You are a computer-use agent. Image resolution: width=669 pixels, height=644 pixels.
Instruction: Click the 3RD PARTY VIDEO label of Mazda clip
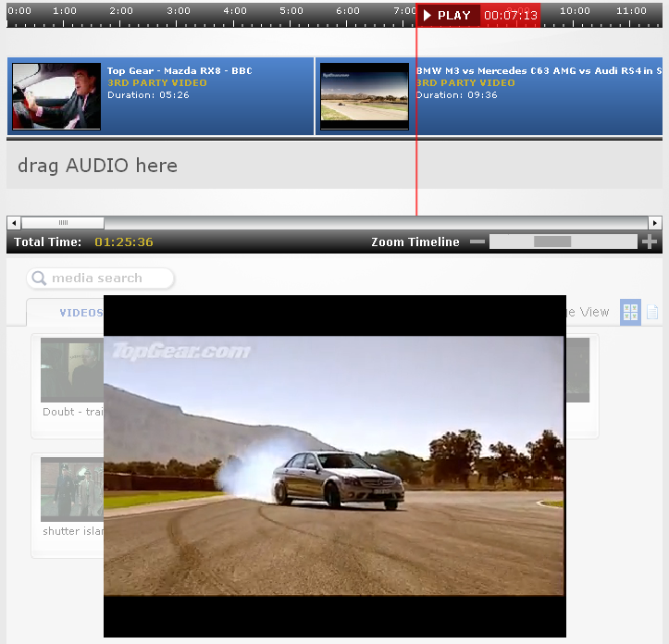pos(157,82)
